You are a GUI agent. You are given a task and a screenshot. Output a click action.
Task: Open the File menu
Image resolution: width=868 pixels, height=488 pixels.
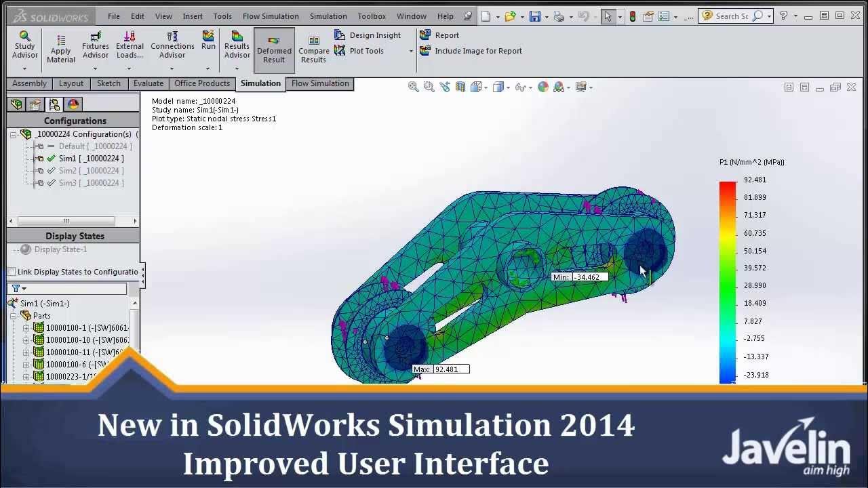(113, 16)
